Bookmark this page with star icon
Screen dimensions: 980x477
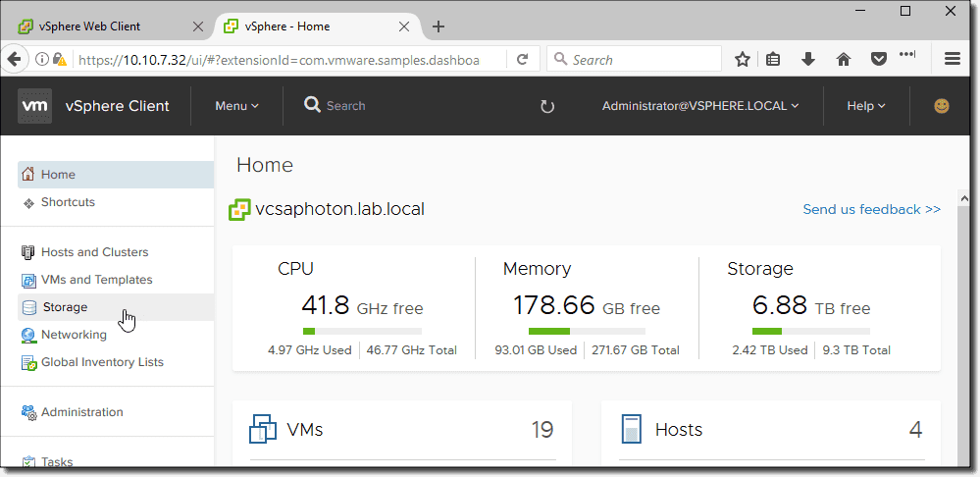[x=742, y=60]
